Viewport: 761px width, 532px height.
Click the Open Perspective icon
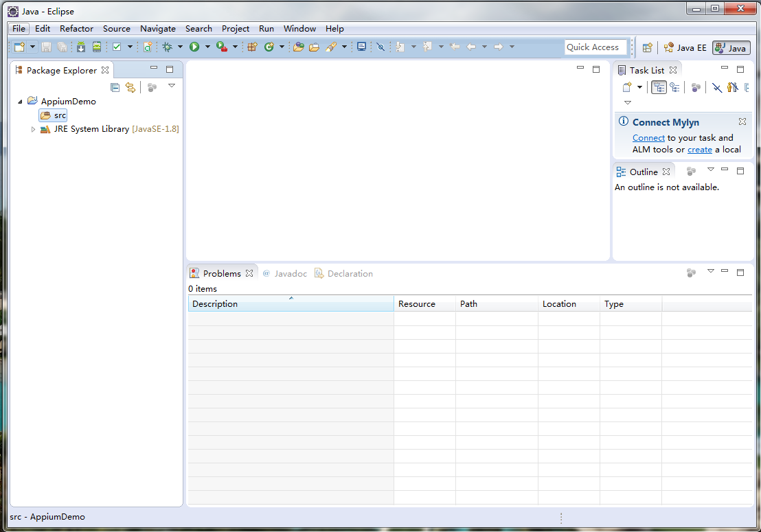coord(647,47)
